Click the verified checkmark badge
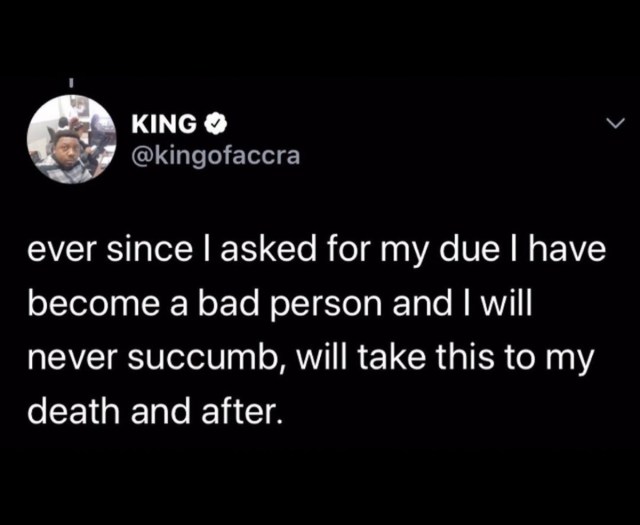 tap(215, 123)
